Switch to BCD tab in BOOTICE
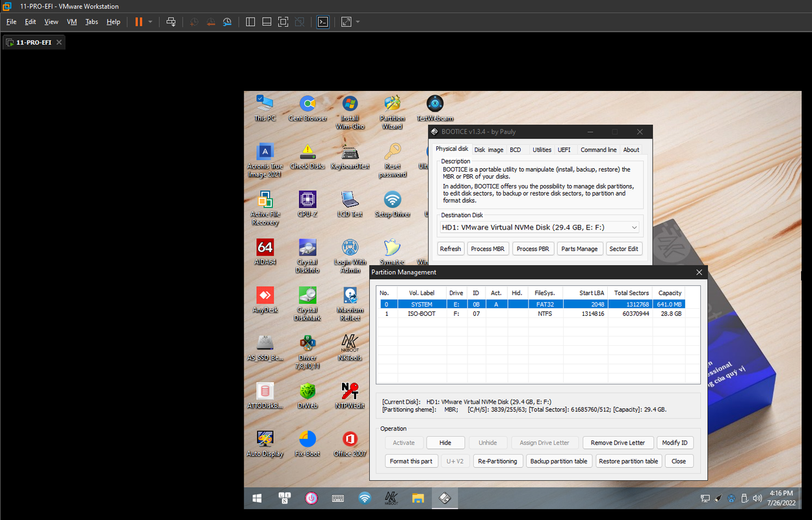812x520 pixels. pos(515,149)
